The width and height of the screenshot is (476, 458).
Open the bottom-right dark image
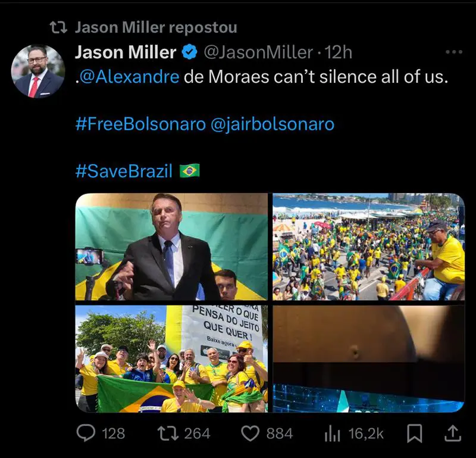coord(368,359)
